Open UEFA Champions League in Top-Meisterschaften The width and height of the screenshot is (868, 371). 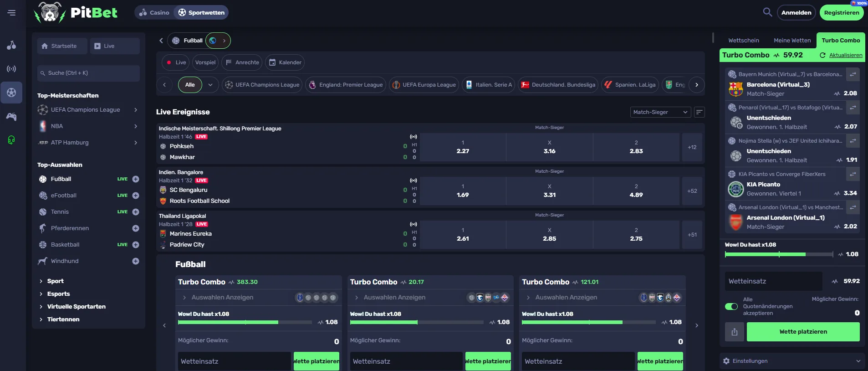click(88, 110)
